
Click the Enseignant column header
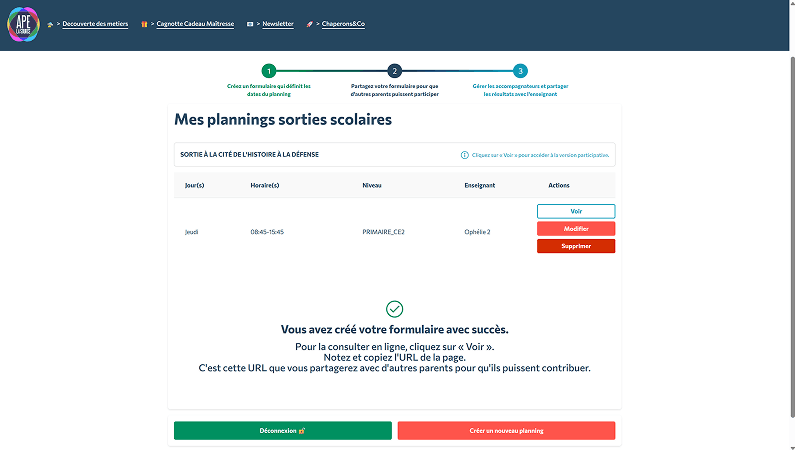[x=479, y=185]
